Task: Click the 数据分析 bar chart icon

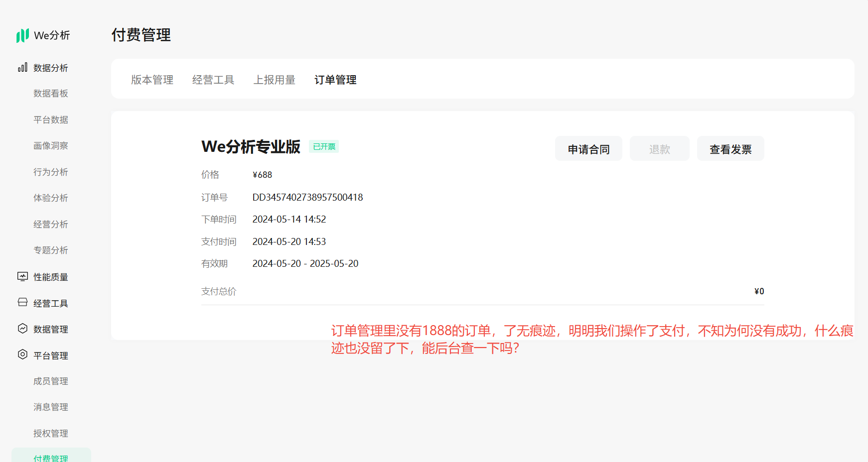Action: coord(22,67)
